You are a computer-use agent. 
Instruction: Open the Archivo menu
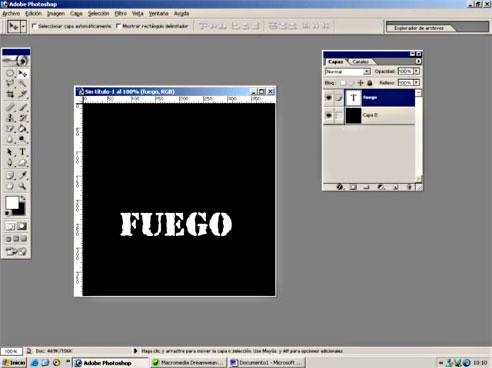click(11, 13)
